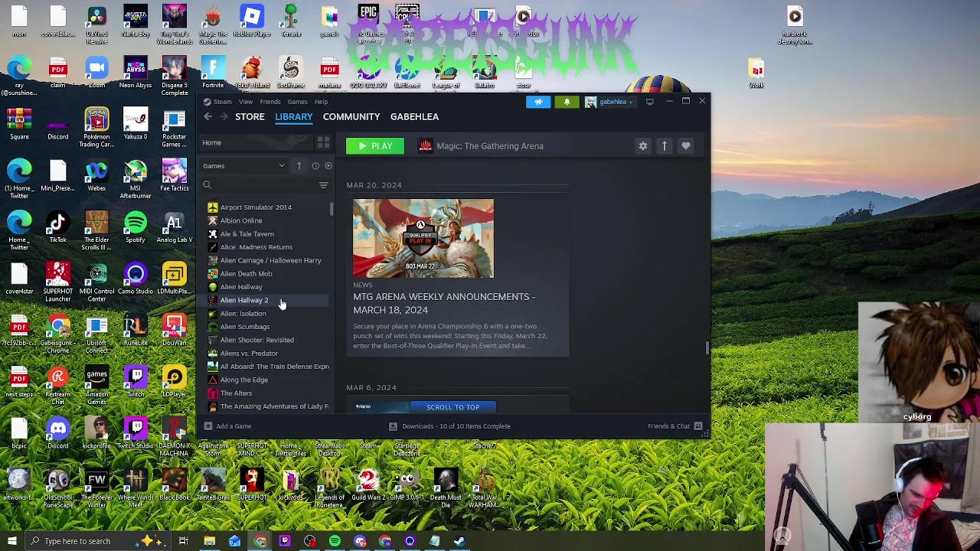Open File Explorer on taskbar
980x551 pixels.
click(209, 541)
